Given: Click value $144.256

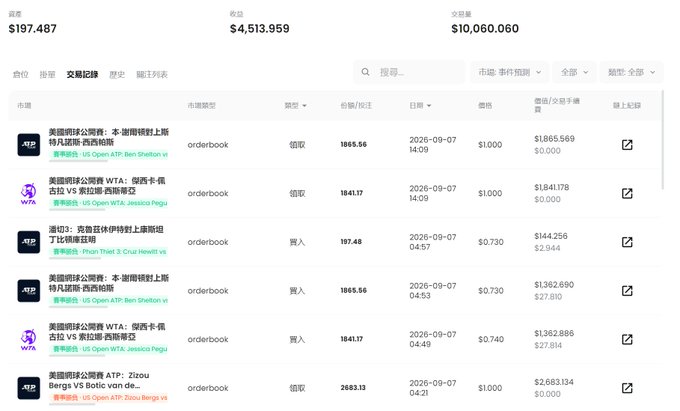Looking at the screenshot, I should coord(551,236).
